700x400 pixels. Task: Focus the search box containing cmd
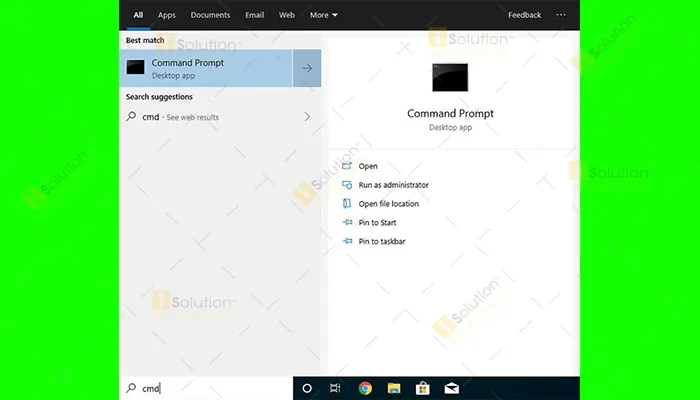coord(206,388)
